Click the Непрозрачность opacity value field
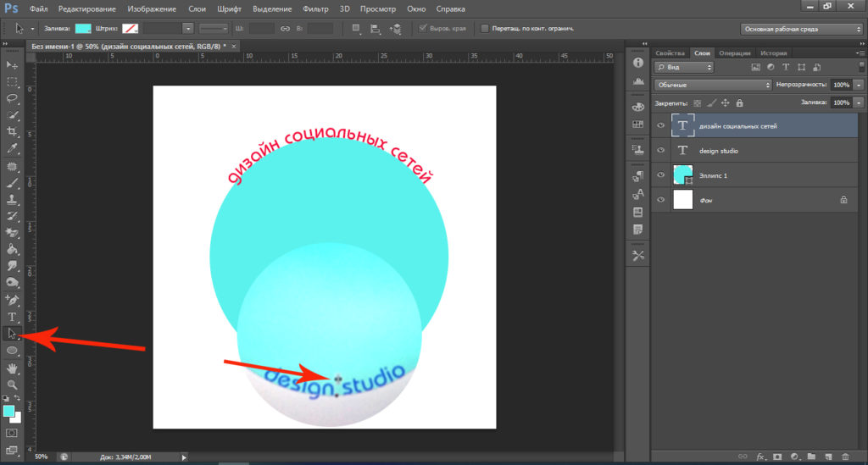Screen dimensions: 868x465 pos(841,86)
